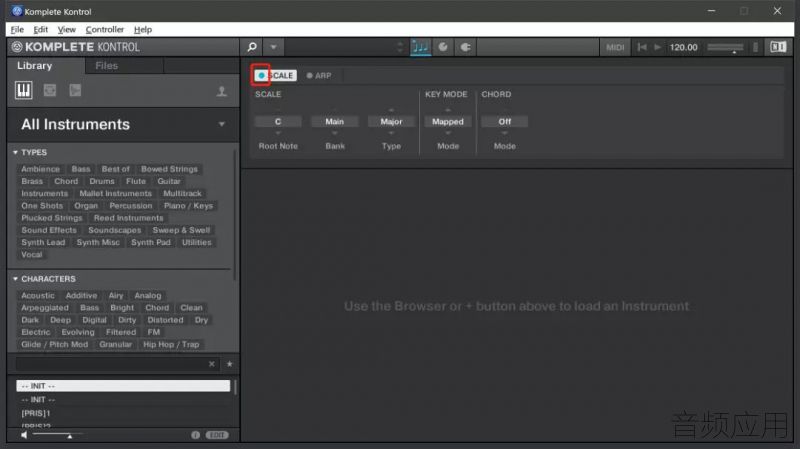
Task: Click the results list scrollbar
Action: (x=235, y=386)
